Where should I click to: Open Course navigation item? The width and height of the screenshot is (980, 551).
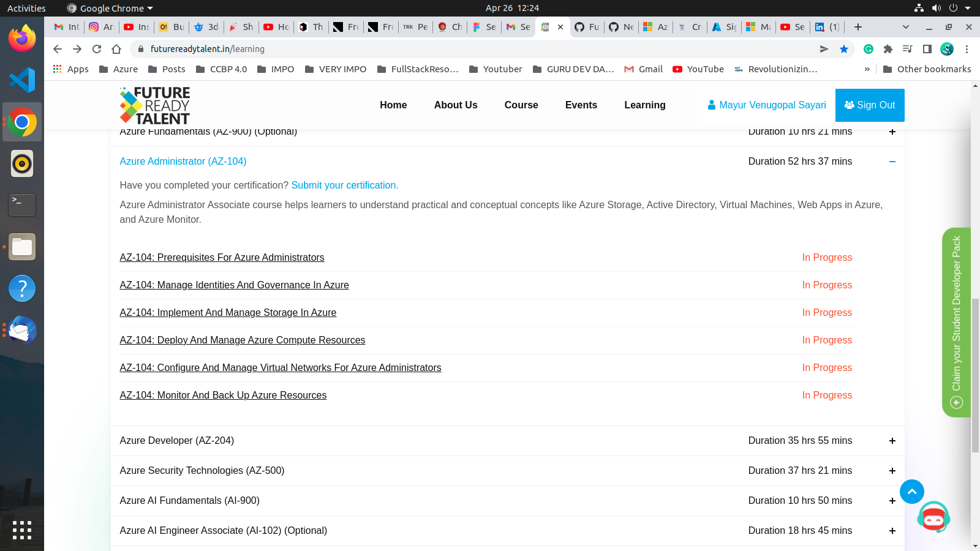pyautogui.click(x=521, y=105)
